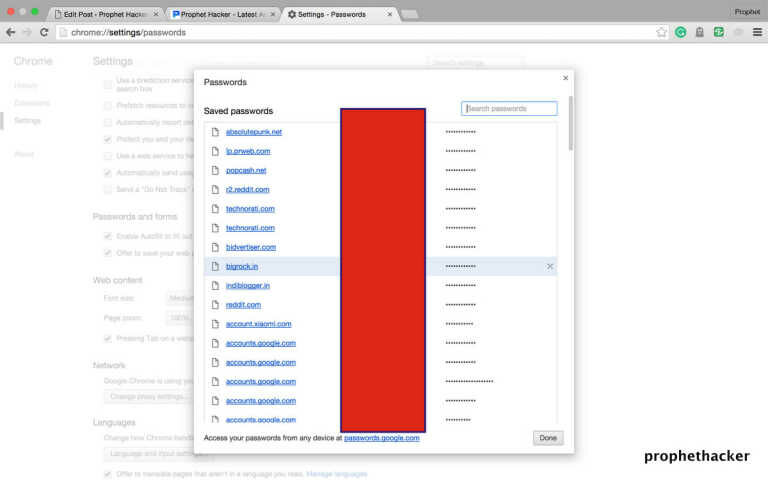Focus the Search passwords field
The height and width of the screenshot is (480, 768).
pyautogui.click(x=509, y=108)
